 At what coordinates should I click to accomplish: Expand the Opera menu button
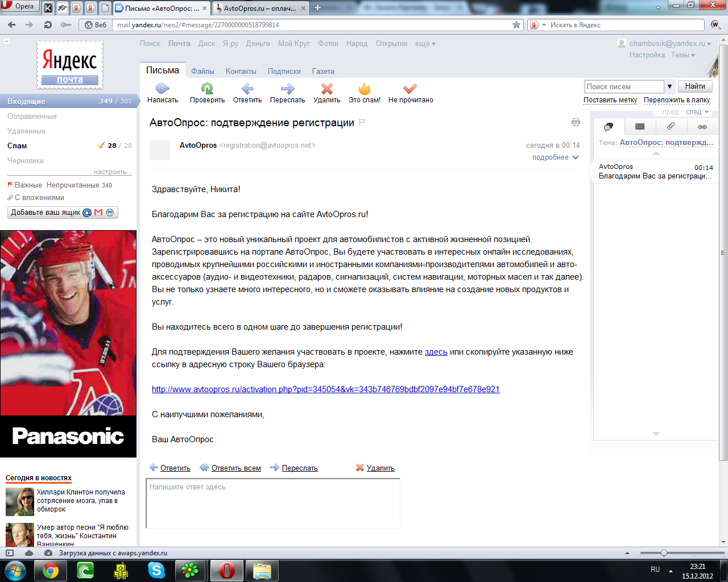tap(20, 6)
